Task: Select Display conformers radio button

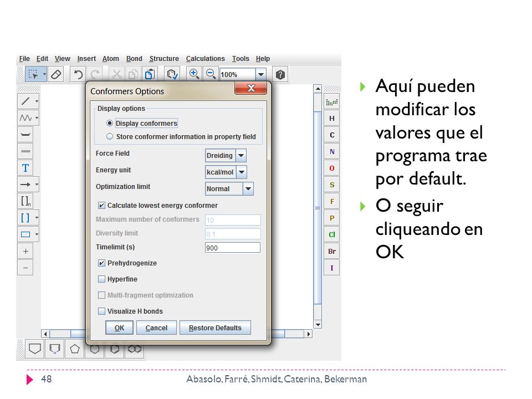Action: pos(110,123)
